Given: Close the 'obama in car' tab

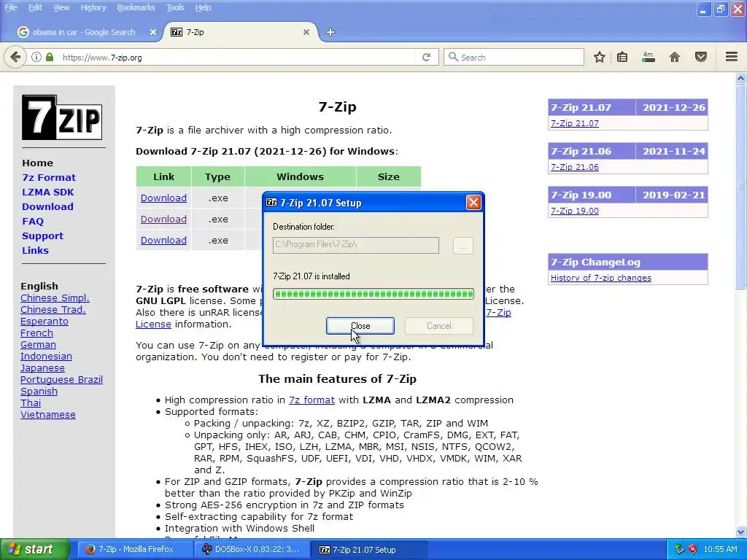Looking at the screenshot, I should click(153, 32).
